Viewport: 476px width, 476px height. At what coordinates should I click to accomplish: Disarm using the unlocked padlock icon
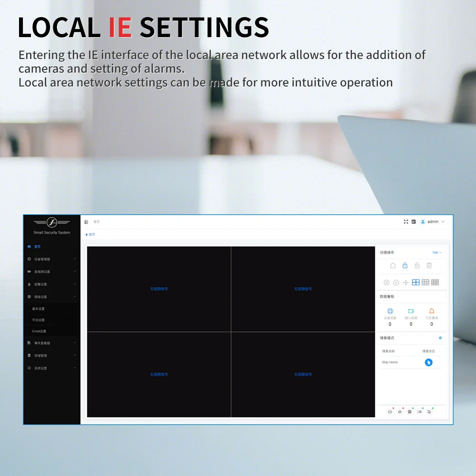tap(417, 266)
